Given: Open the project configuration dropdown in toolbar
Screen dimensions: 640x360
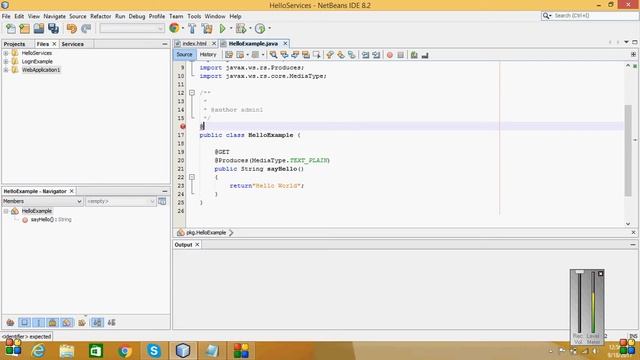Looking at the screenshot, I should click(x=132, y=29).
